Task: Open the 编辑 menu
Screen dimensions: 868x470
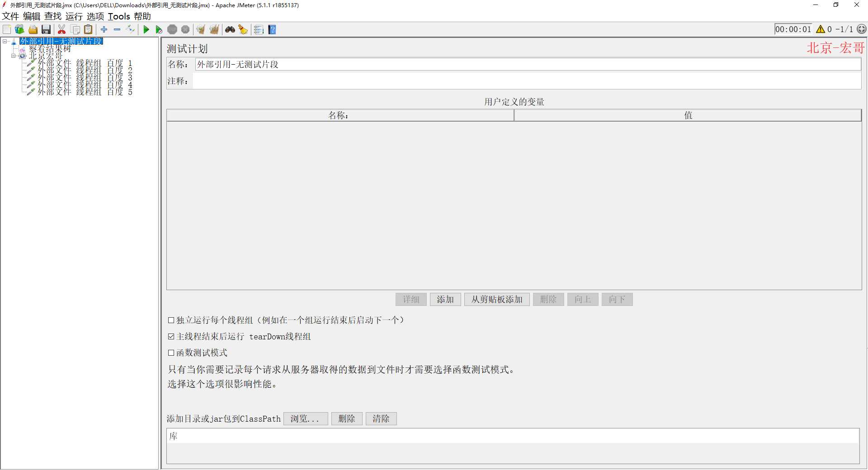Action: tap(32, 16)
